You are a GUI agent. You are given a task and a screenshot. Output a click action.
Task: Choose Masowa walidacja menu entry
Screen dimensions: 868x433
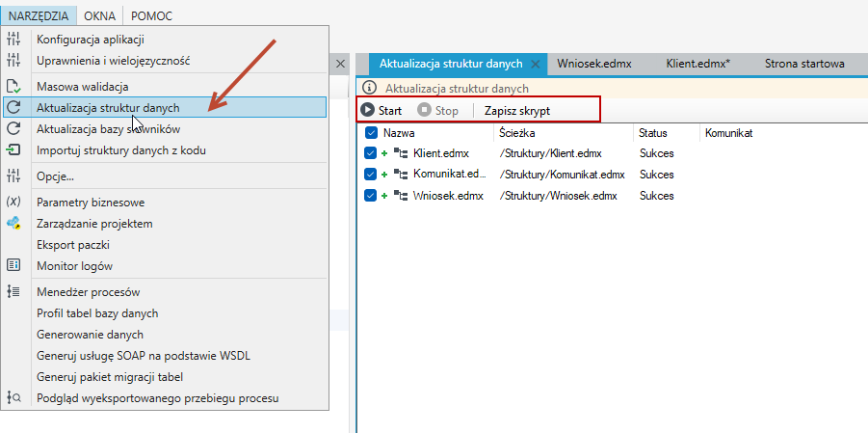pos(165,87)
